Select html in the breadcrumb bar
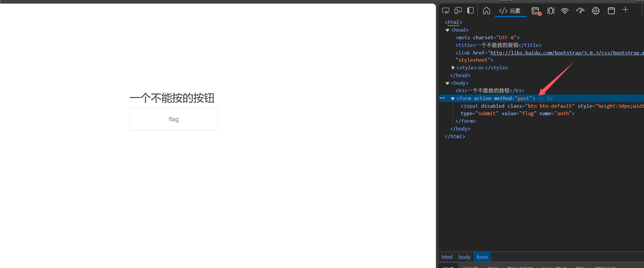 click(x=447, y=257)
